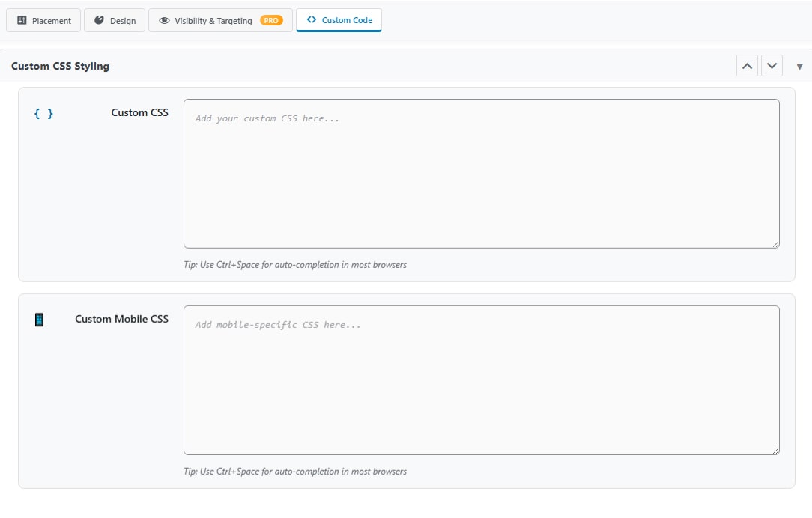This screenshot has width=812, height=518.
Task: Click the Placement tab grid icon
Action: pyautogui.click(x=22, y=20)
